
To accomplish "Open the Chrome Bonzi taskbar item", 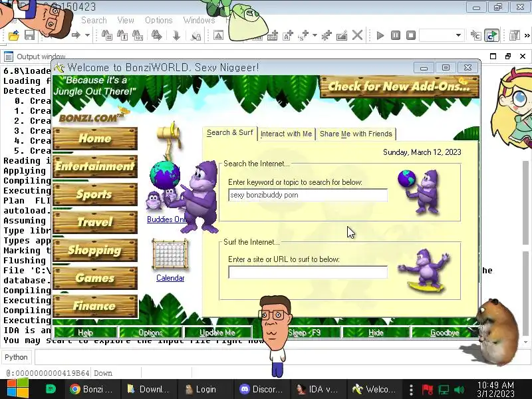I will 91,389.
